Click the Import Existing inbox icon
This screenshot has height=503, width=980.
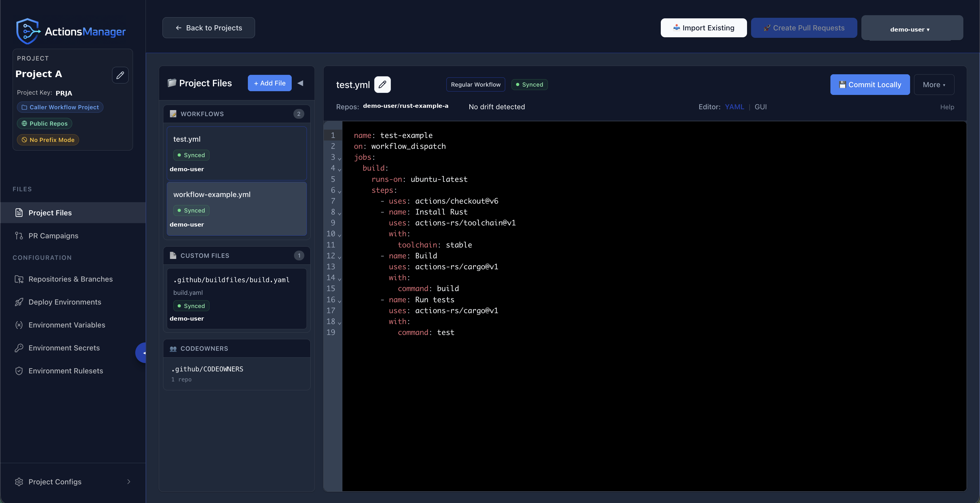click(x=677, y=28)
